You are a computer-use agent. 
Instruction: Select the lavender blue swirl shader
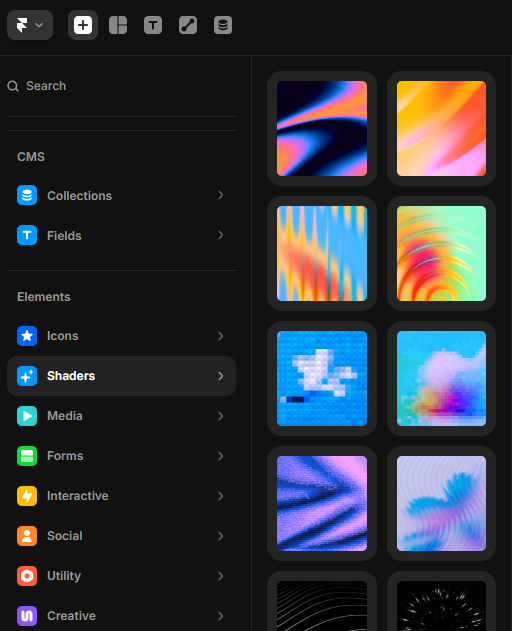[x=442, y=503]
